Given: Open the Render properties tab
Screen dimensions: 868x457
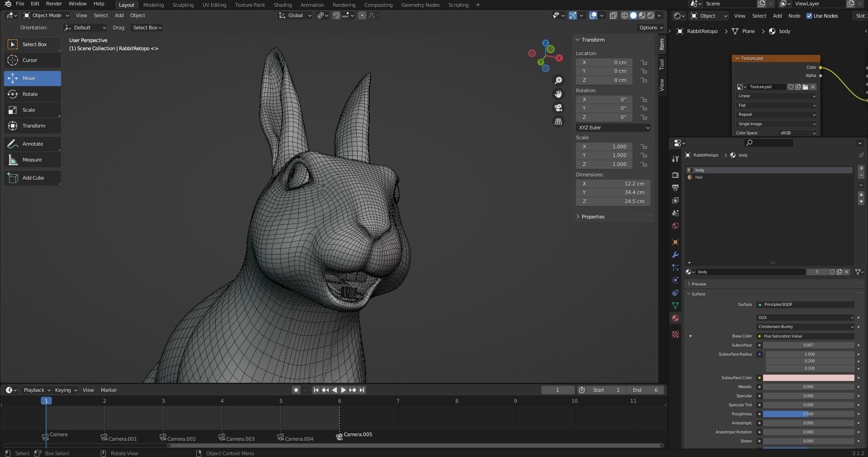Looking at the screenshot, I should tap(675, 175).
